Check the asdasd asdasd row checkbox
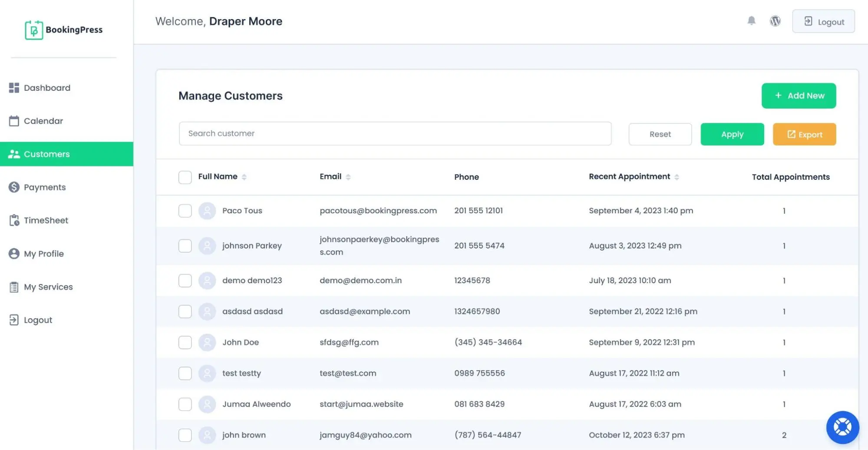 (185, 311)
